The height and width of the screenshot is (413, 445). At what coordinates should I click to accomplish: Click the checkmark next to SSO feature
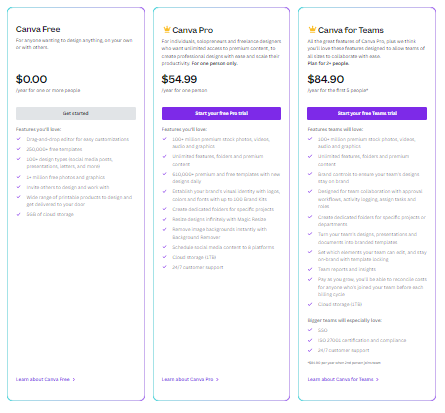[310, 330]
